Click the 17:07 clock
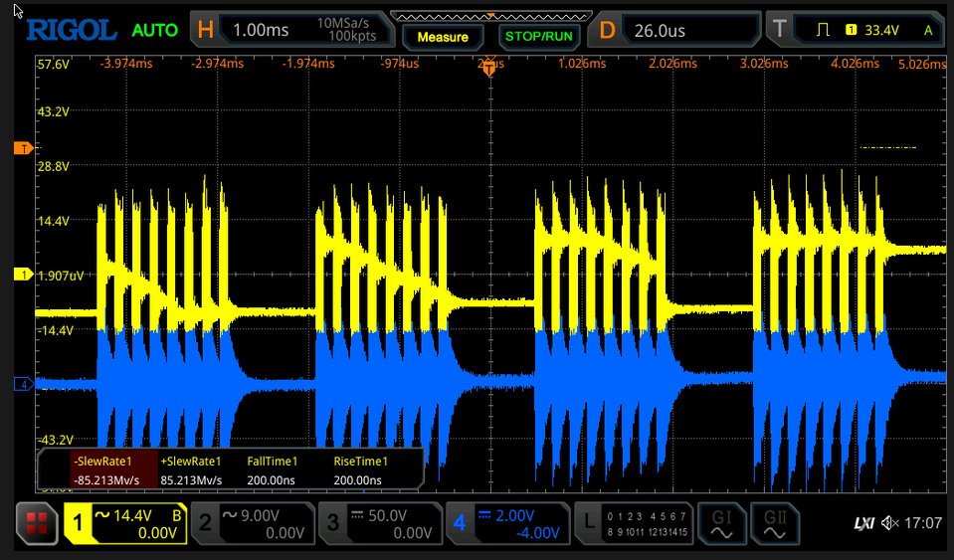The height and width of the screenshot is (560, 954). (923, 523)
